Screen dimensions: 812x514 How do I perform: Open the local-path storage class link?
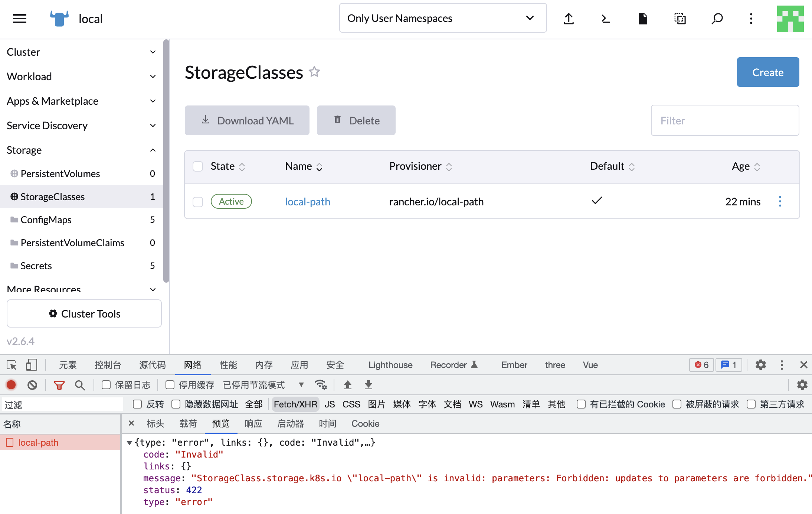click(x=307, y=202)
